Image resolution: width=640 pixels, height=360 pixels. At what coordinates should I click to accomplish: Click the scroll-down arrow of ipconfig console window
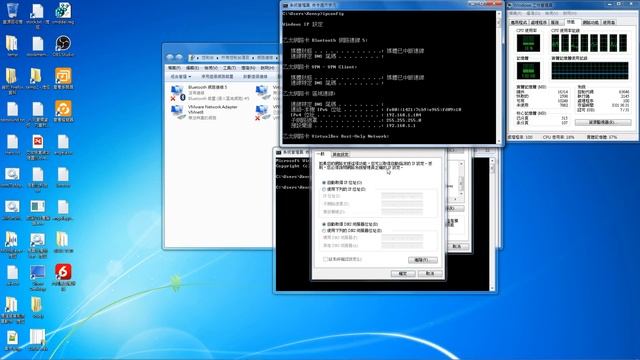click(498, 141)
